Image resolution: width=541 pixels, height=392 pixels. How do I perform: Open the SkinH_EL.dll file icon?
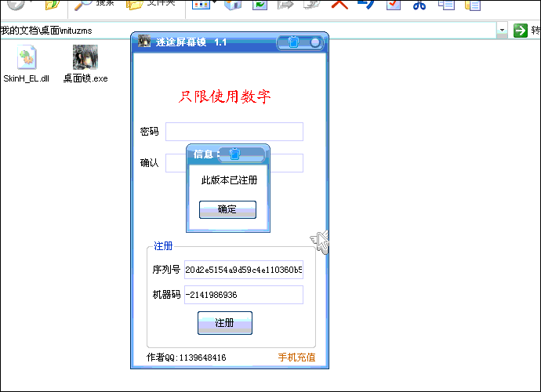point(27,58)
